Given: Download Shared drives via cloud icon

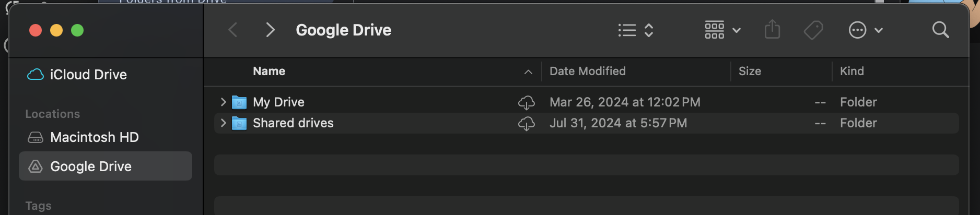Looking at the screenshot, I should click(526, 123).
